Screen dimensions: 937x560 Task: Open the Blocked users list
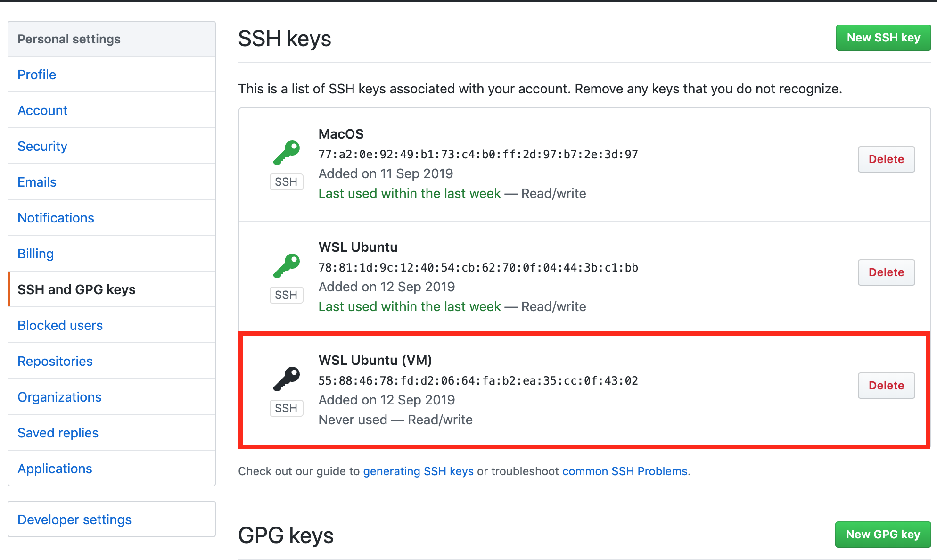coord(60,325)
